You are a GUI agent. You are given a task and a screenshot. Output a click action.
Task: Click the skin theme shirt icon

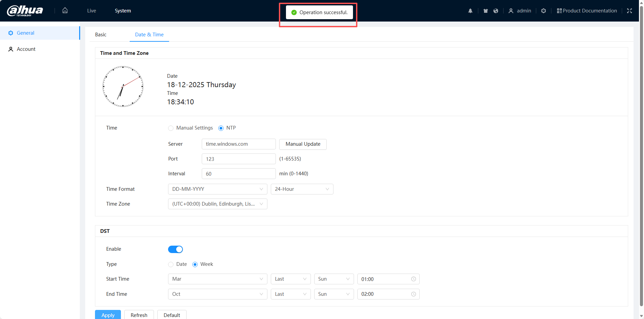(x=485, y=11)
